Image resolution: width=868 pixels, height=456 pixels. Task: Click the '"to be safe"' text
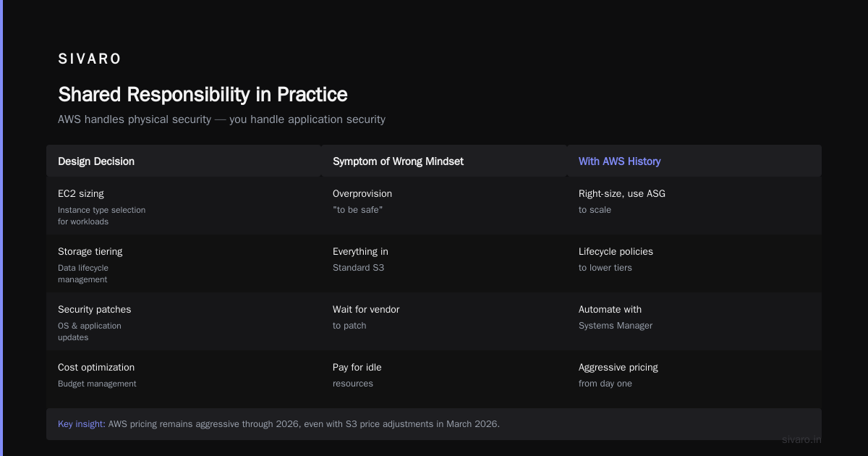[x=357, y=210]
